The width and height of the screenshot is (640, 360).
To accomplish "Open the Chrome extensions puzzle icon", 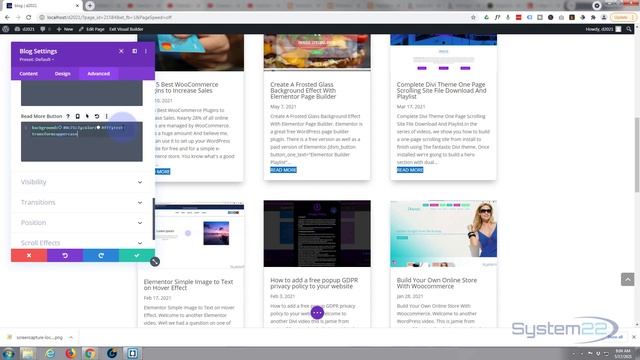I will [593, 17].
